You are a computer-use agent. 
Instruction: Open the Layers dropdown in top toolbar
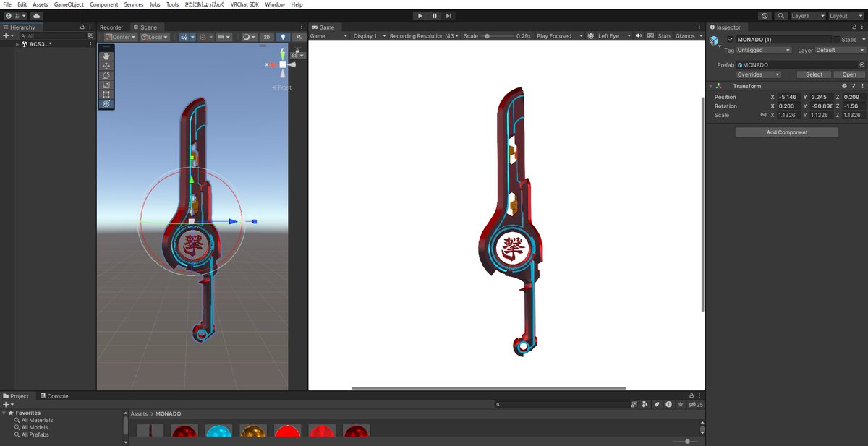click(807, 15)
